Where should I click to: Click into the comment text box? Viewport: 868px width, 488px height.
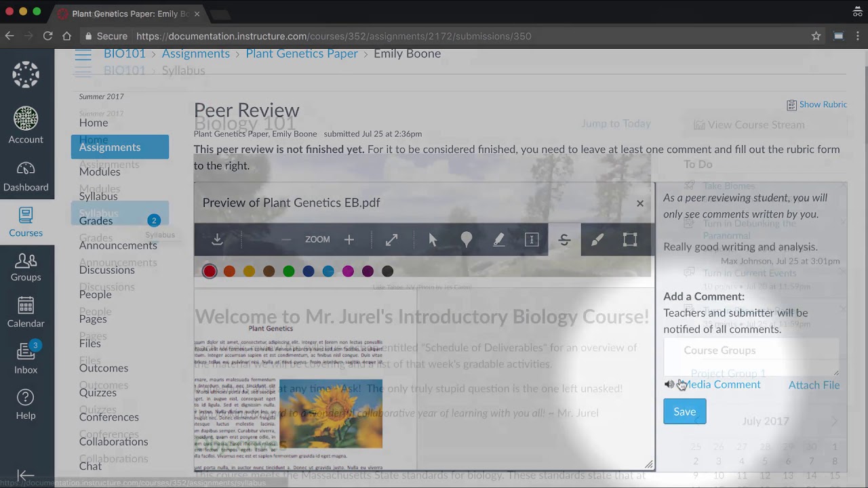pyautogui.click(x=751, y=357)
